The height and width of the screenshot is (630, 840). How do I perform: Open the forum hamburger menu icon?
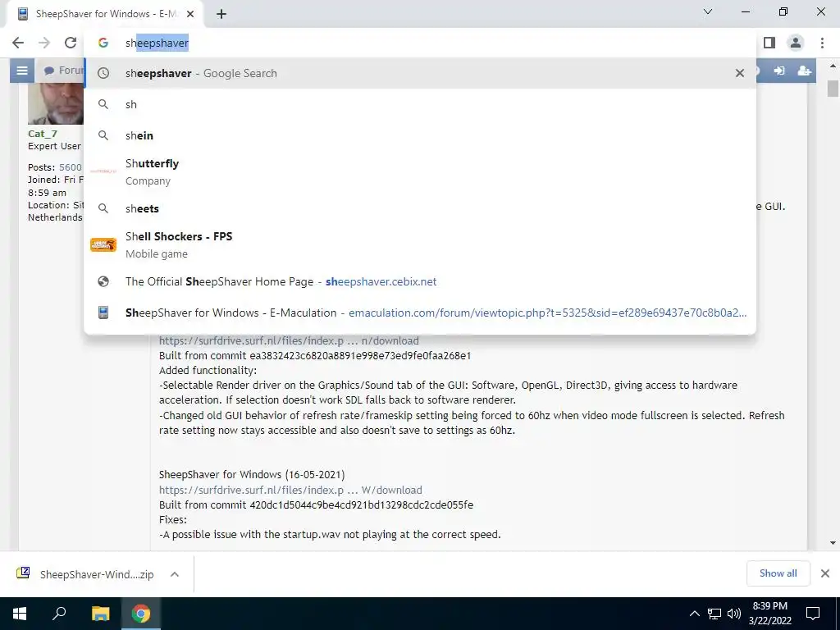[22, 71]
